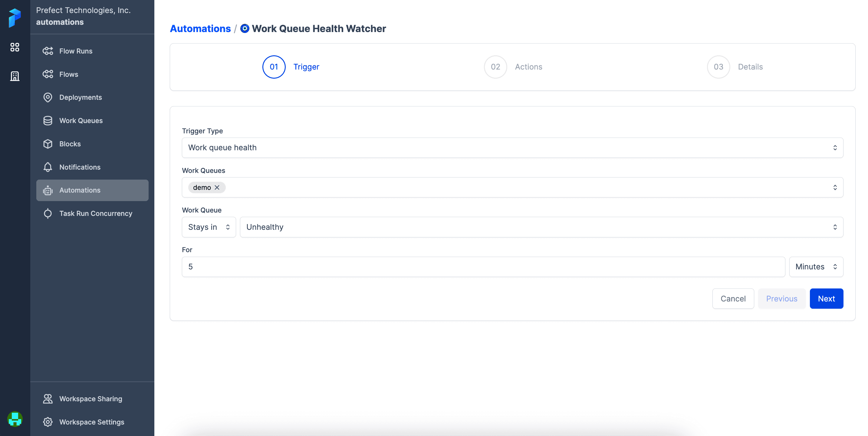Click the Next button
Image resolution: width=868 pixels, height=436 pixels.
tap(826, 299)
